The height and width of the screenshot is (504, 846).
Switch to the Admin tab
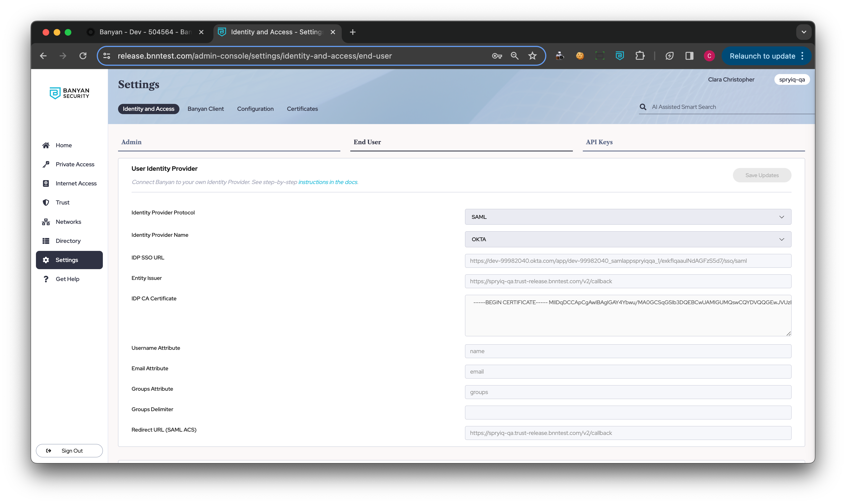pyautogui.click(x=132, y=142)
